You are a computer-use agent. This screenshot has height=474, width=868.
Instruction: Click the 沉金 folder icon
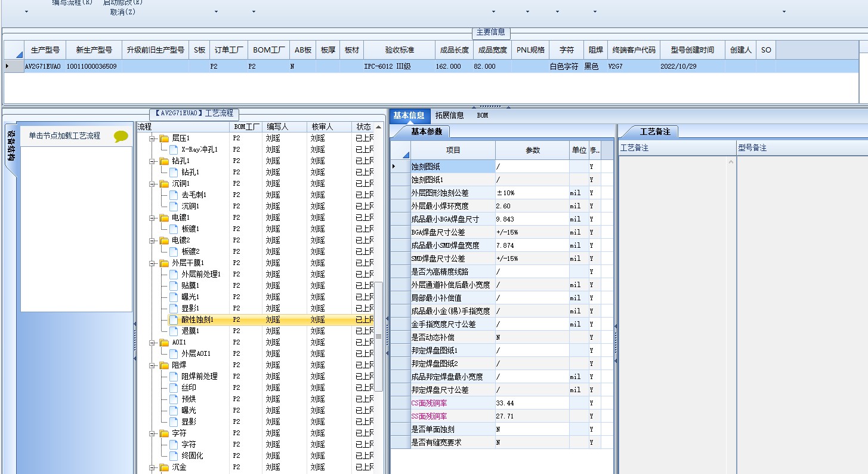[x=164, y=467]
